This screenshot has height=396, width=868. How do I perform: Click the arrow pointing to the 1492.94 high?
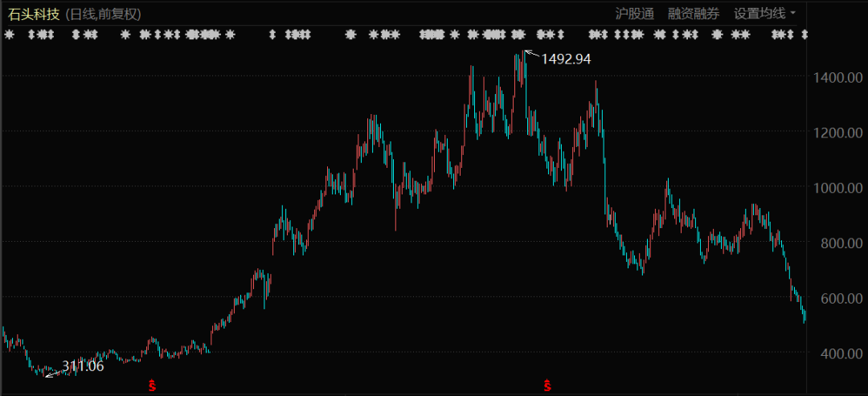[x=530, y=55]
